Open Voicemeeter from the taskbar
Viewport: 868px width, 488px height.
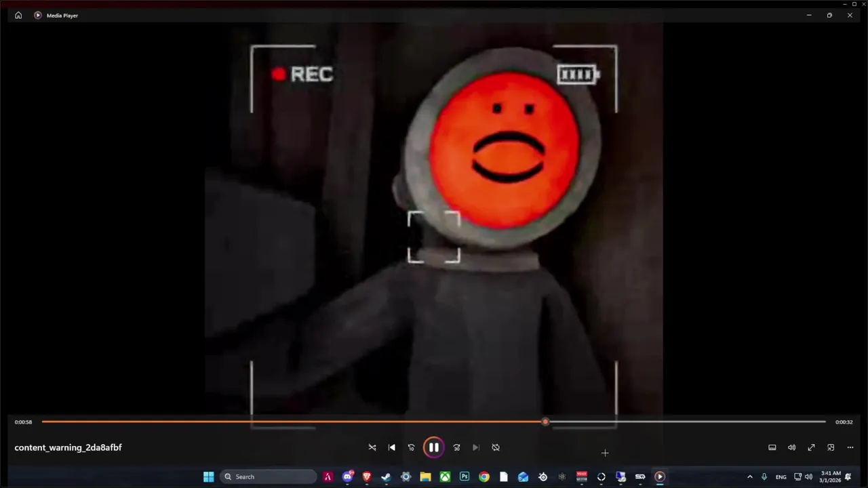[x=581, y=476]
